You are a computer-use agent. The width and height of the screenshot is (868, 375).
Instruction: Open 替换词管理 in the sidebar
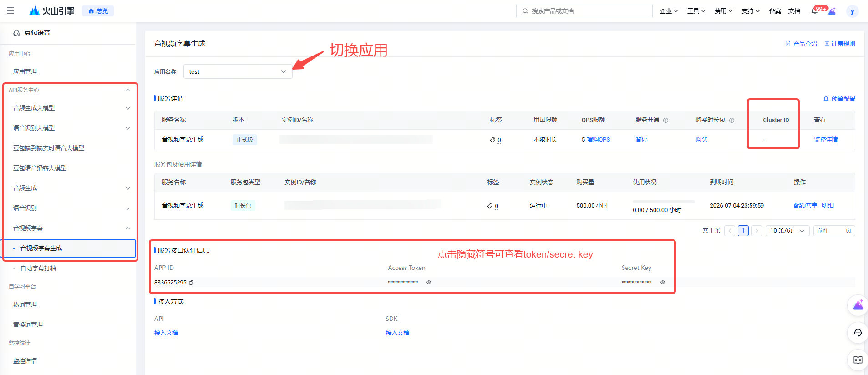coord(28,324)
